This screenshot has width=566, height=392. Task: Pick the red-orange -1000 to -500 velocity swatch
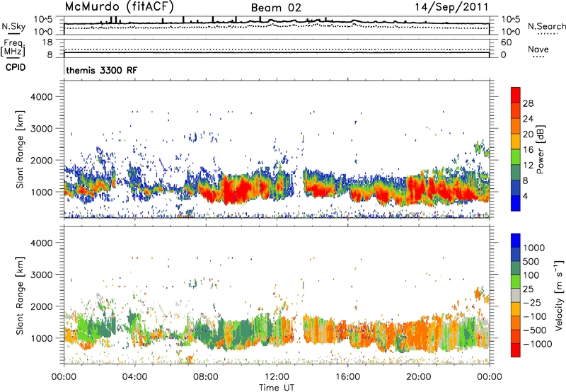516,336
